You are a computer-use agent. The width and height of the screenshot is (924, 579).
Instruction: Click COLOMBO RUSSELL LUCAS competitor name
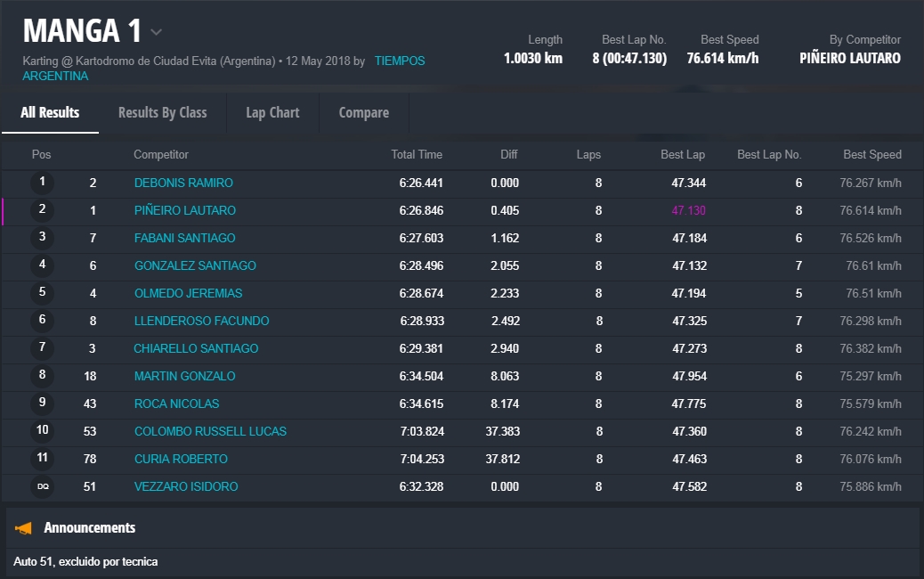pos(210,431)
